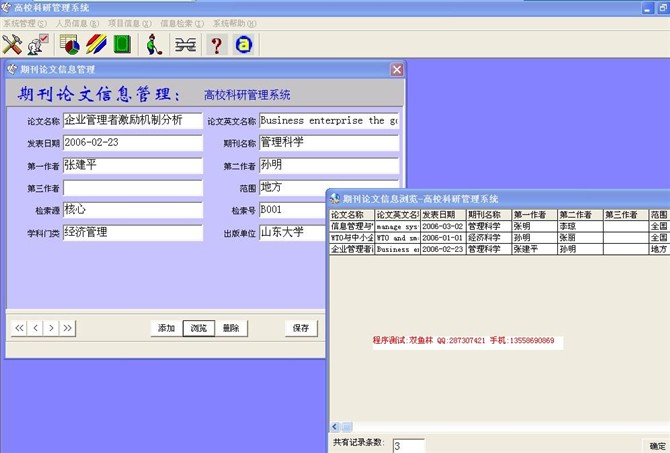
Task: Click the 经济科学 journal cell
Action: coord(488,238)
